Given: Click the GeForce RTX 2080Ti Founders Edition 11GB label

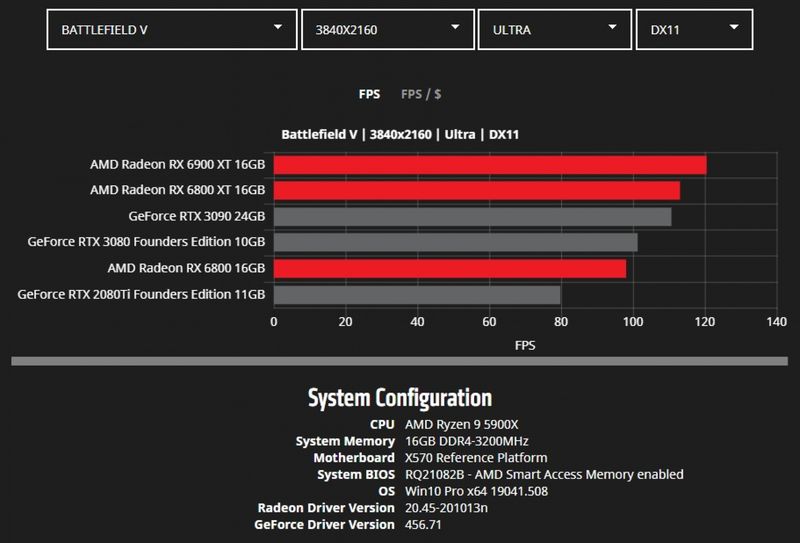Looking at the screenshot, I should pos(141,294).
